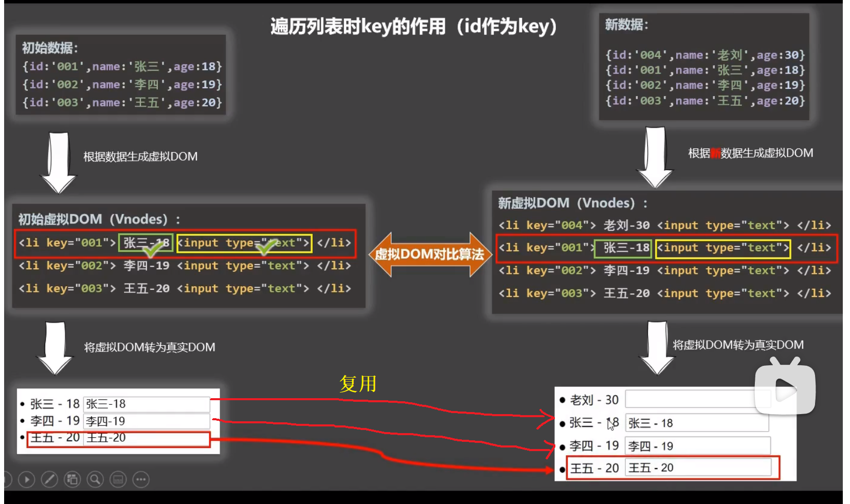The height and width of the screenshot is (504, 850).
Task: Click the 老刘 - 30 list item text
Action: coord(594,400)
